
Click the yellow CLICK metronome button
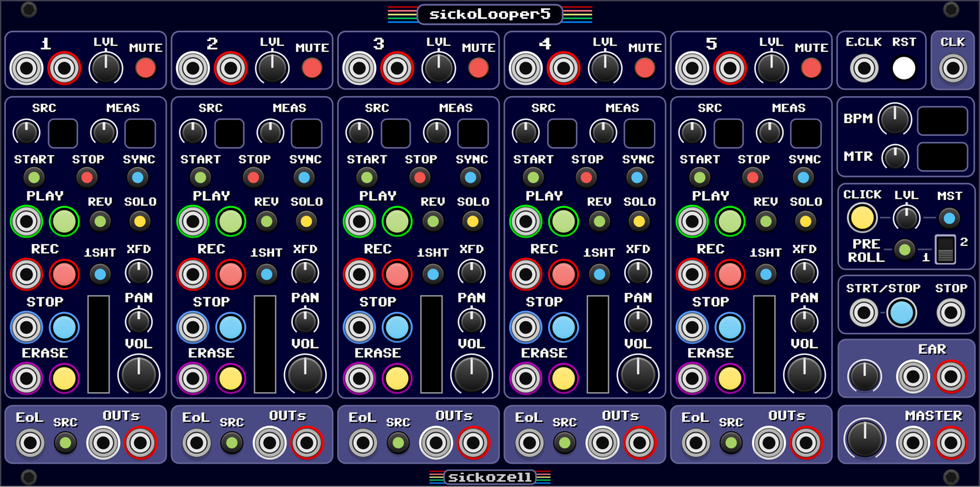862,218
